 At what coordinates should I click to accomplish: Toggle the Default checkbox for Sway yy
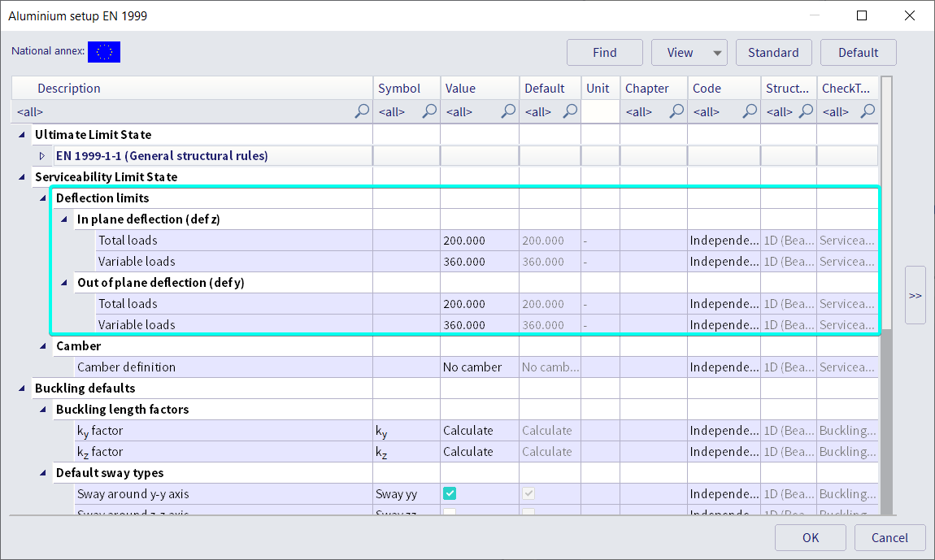coord(528,493)
